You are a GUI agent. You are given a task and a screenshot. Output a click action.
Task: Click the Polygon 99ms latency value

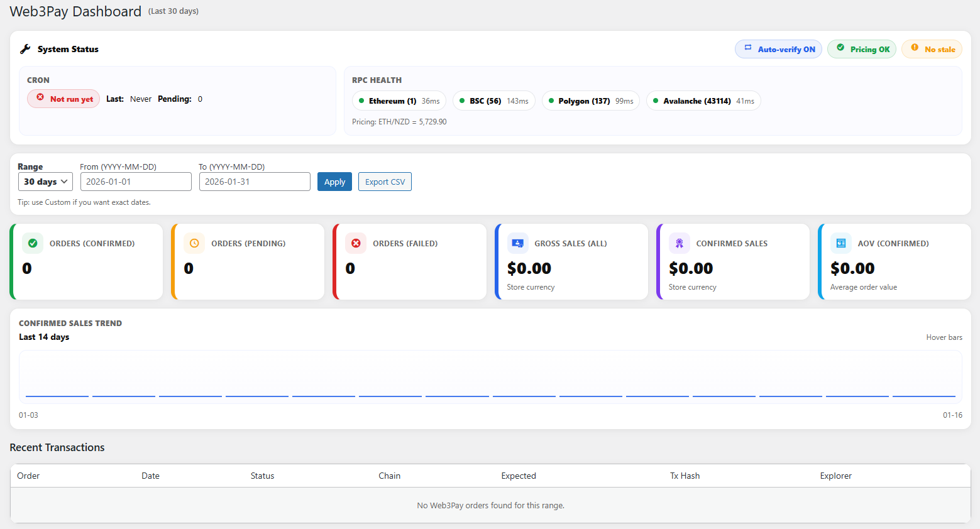[624, 101]
